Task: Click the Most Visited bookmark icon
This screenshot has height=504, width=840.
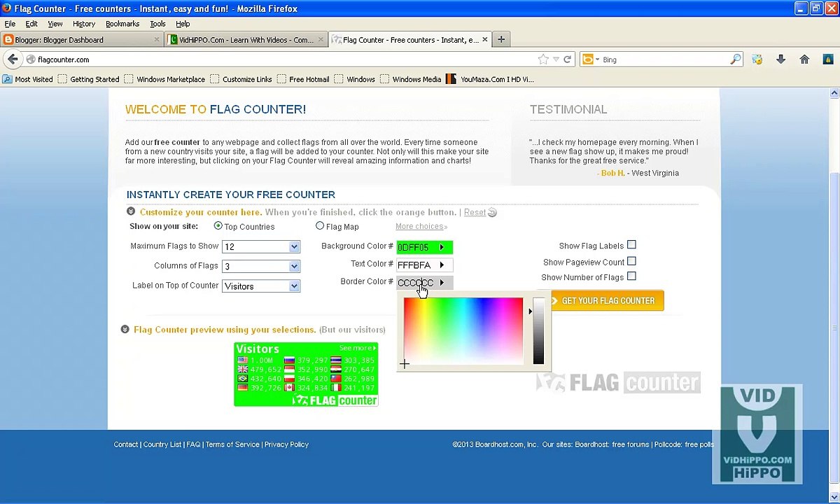Action: coord(7,79)
